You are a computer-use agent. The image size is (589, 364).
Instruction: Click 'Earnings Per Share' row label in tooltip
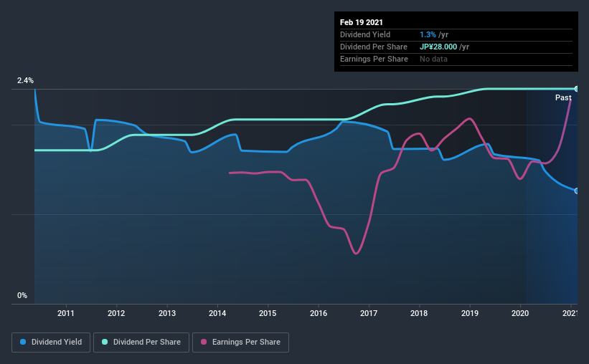[374, 59]
